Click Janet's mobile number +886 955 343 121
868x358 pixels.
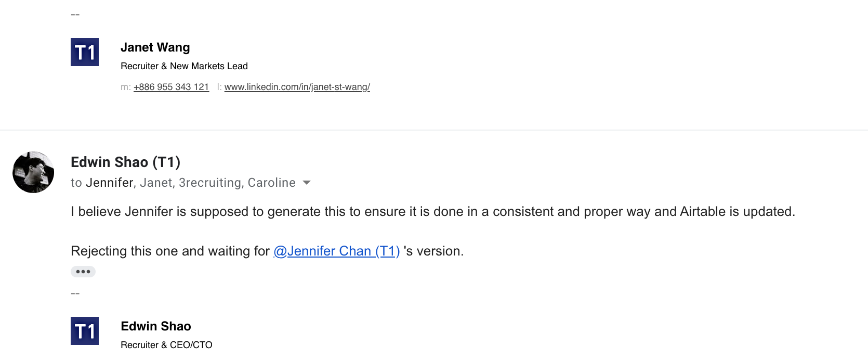click(x=171, y=87)
